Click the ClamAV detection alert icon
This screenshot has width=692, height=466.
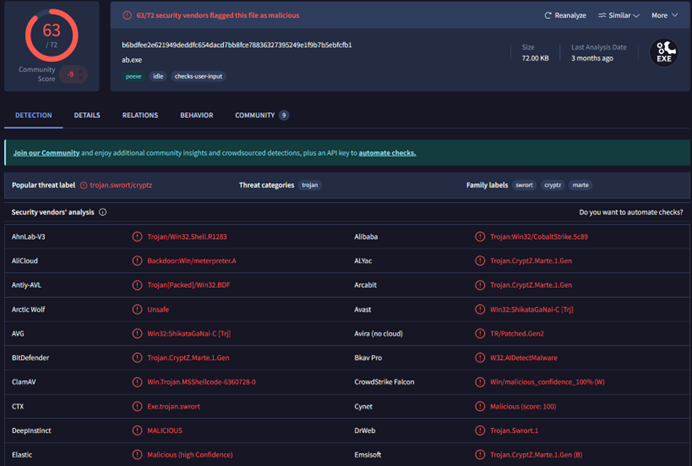pos(137,382)
